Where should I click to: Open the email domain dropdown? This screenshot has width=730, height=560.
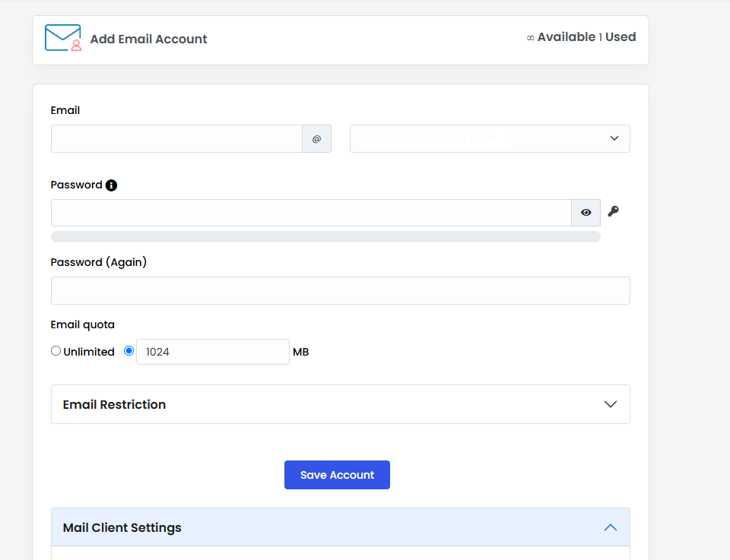coord(490,139)
